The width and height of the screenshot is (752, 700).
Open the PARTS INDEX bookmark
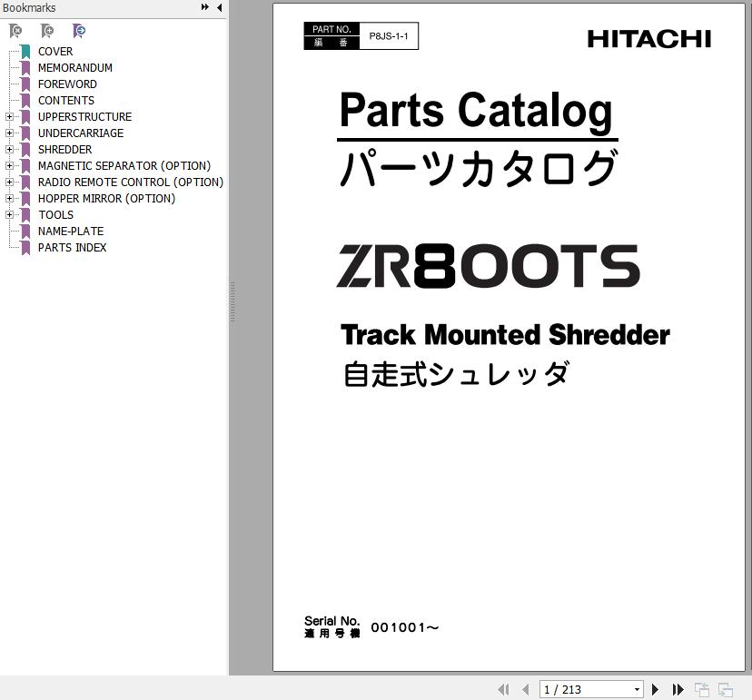click(x=72, y=248)
